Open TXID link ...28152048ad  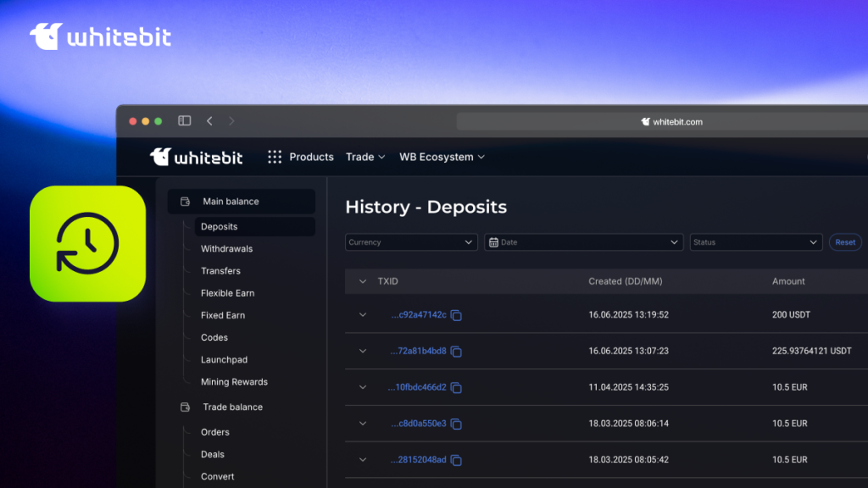[418, 460]
